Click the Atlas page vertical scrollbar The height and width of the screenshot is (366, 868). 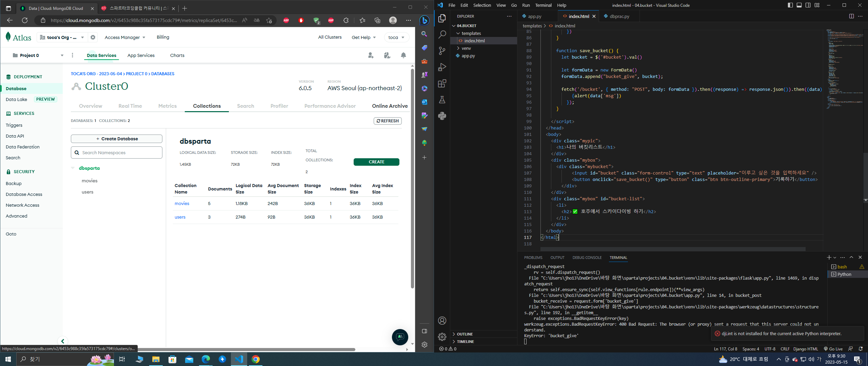coord(412,178)
